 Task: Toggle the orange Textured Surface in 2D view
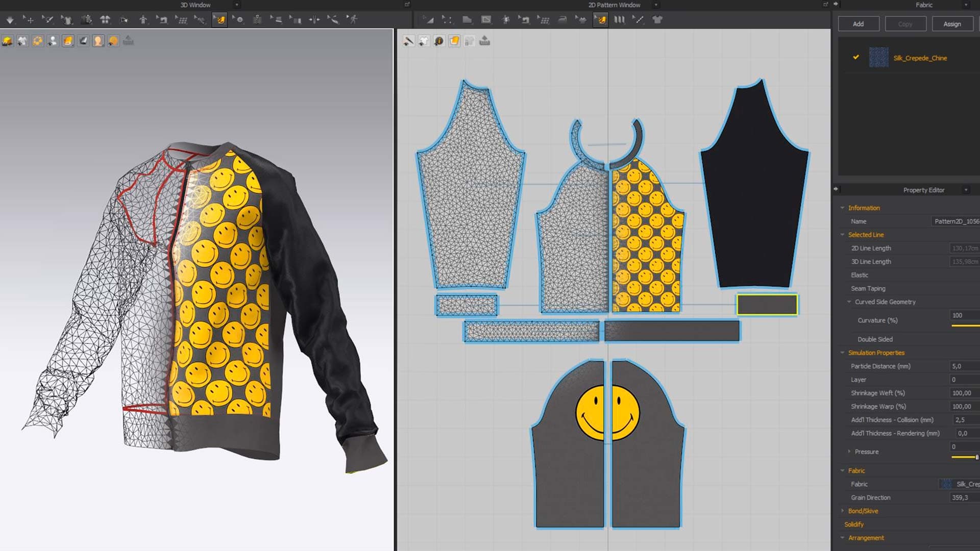point(454,41)
